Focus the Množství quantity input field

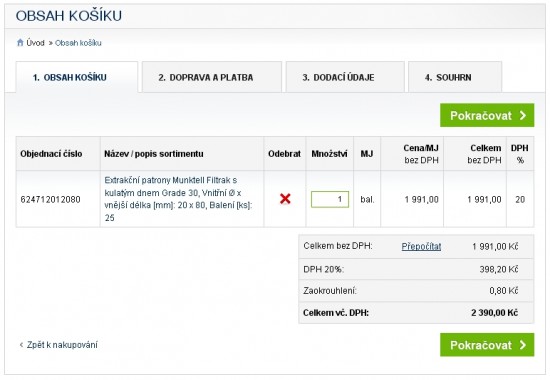tap(330, 199)
